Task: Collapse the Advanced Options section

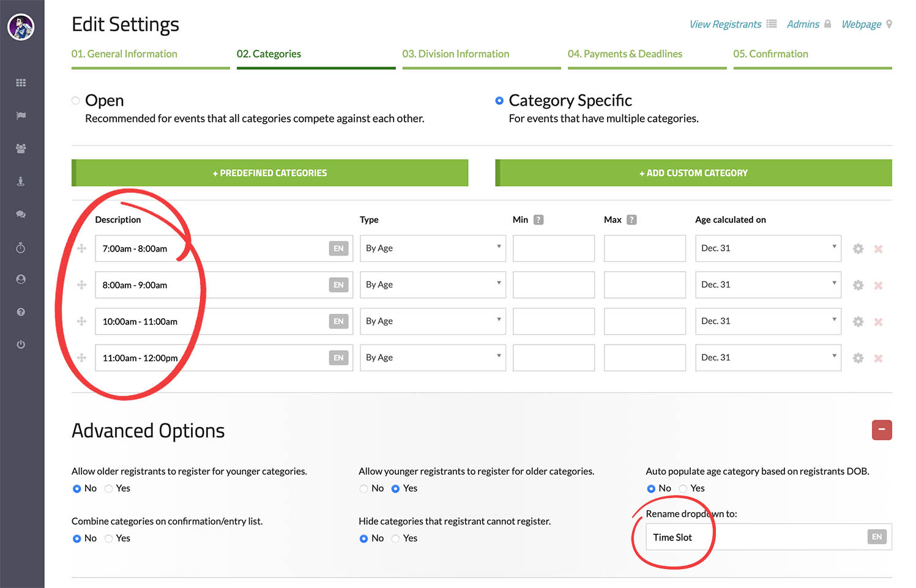Action: 881,430
